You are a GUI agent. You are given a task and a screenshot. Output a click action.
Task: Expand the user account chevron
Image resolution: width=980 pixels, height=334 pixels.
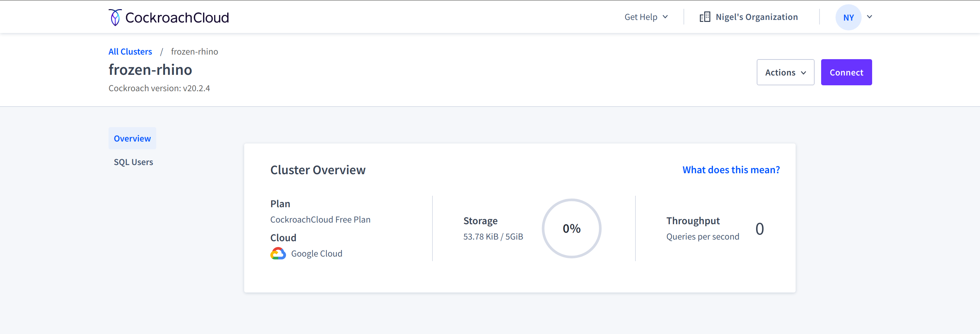tap(869, 17)
